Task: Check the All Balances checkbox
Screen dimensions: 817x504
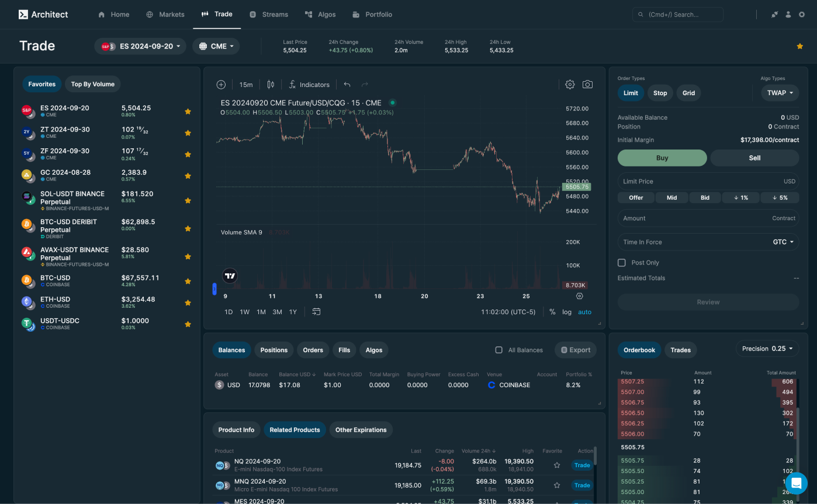Action: pos(499,350)
